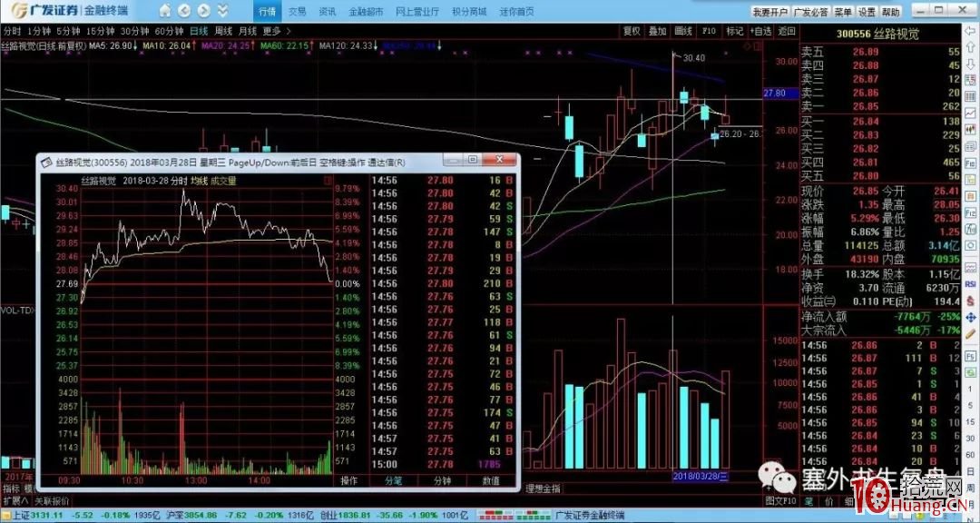Screen dimensions: 980x523
Task: Click the 标记 mark button
Action: click(x=734, y=31)
